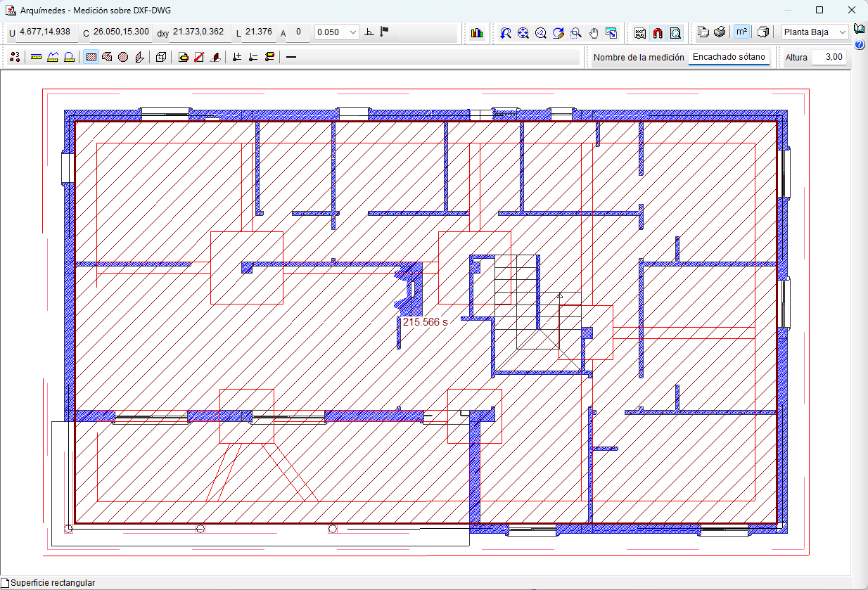Screen dimensions: 868x590
Task: Click the print icon
Action: point(720,32)
